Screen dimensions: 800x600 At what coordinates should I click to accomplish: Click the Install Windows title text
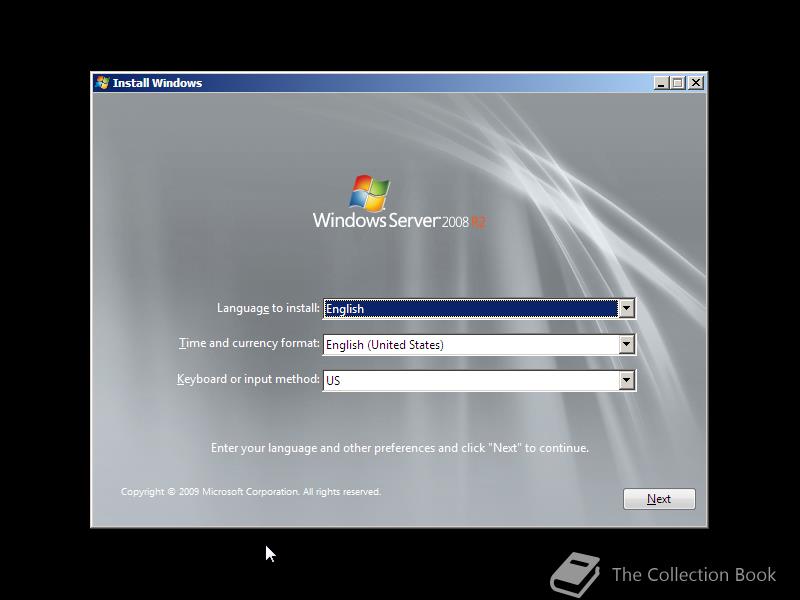(157, 83)
